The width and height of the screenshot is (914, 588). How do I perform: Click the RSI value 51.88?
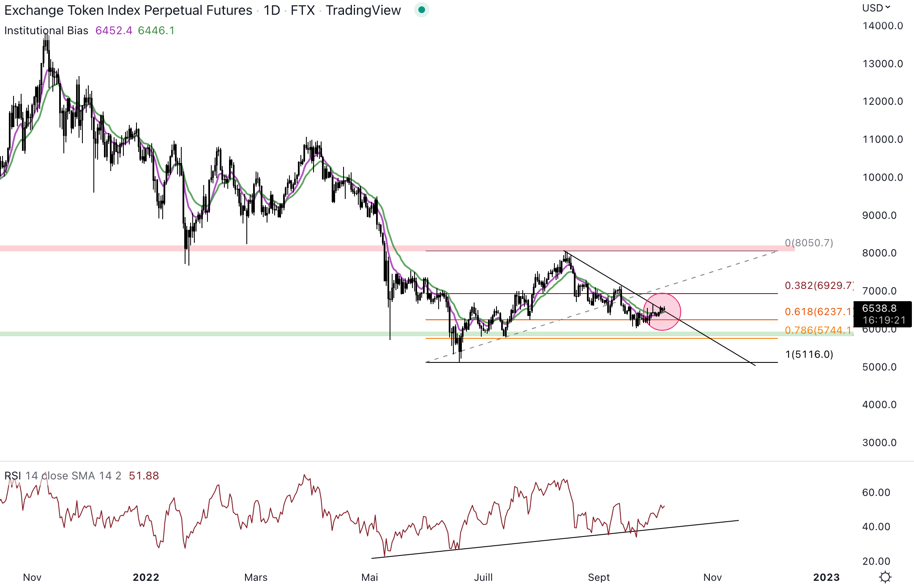(144, 476)
